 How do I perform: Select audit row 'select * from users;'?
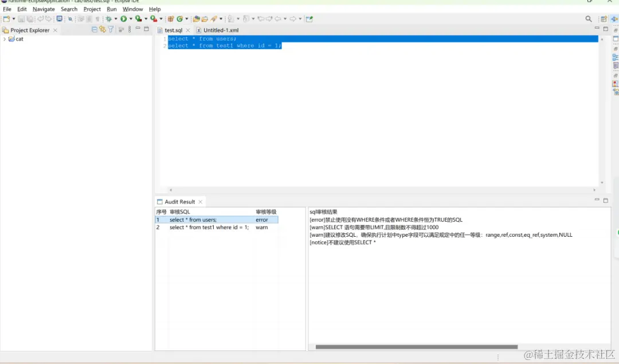[x=217, y=220]
